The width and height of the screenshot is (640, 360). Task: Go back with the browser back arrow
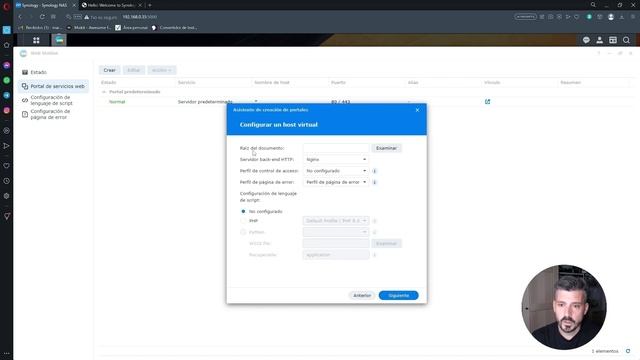20,17
